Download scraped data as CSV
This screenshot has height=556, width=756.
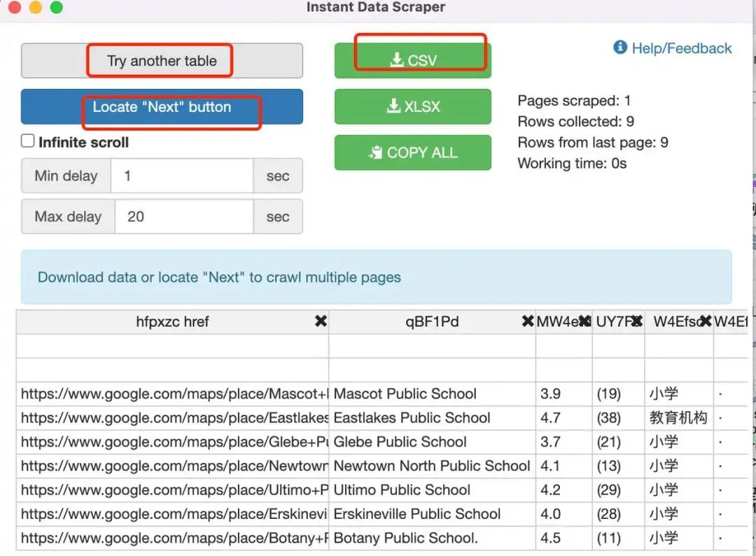click(413, 61)
